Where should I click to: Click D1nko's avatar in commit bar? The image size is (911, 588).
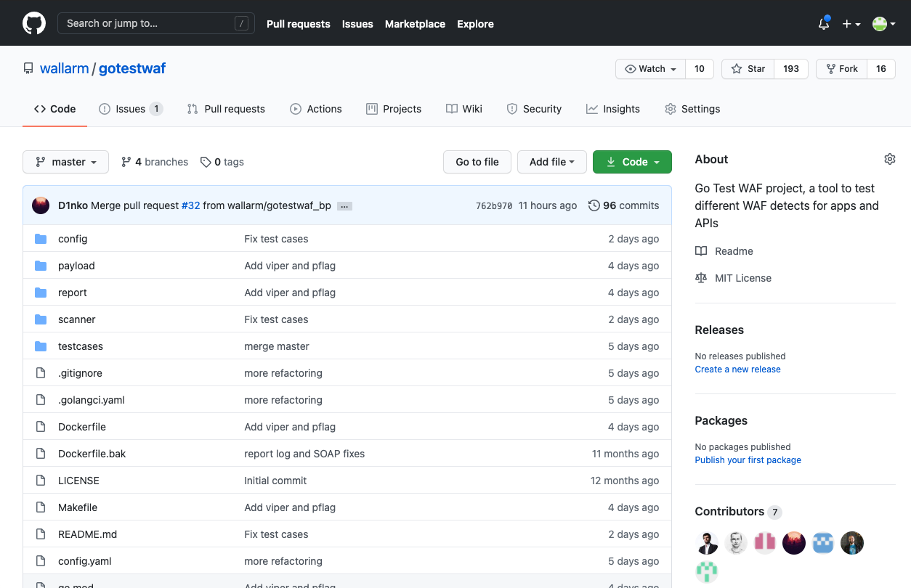click(41, 205)
